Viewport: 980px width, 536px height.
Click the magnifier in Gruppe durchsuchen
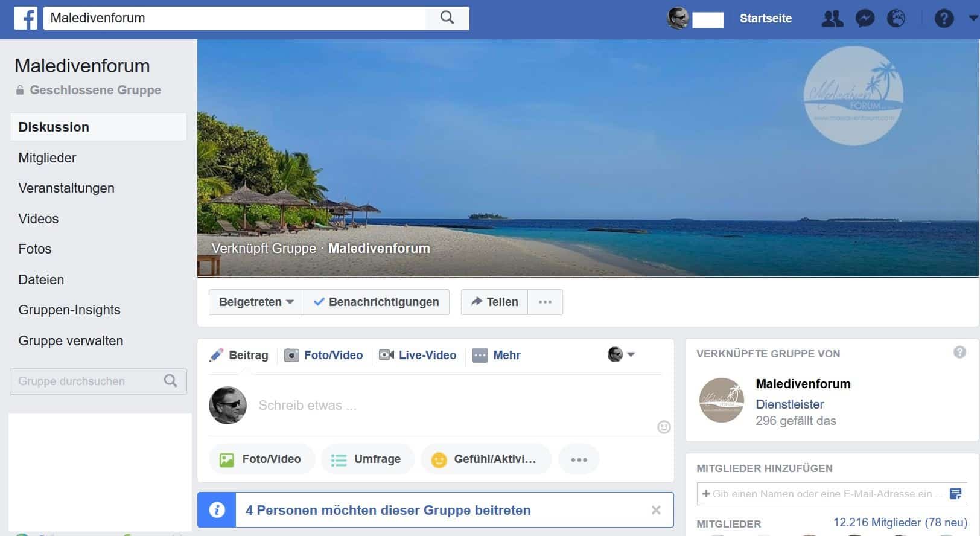[x=171, y=381]
